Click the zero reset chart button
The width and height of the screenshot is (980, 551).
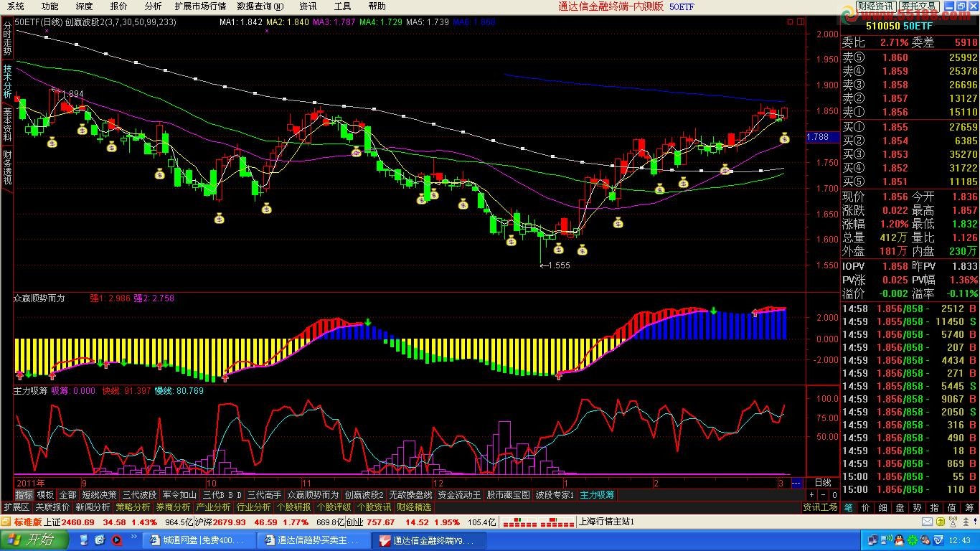click(834, 495)
